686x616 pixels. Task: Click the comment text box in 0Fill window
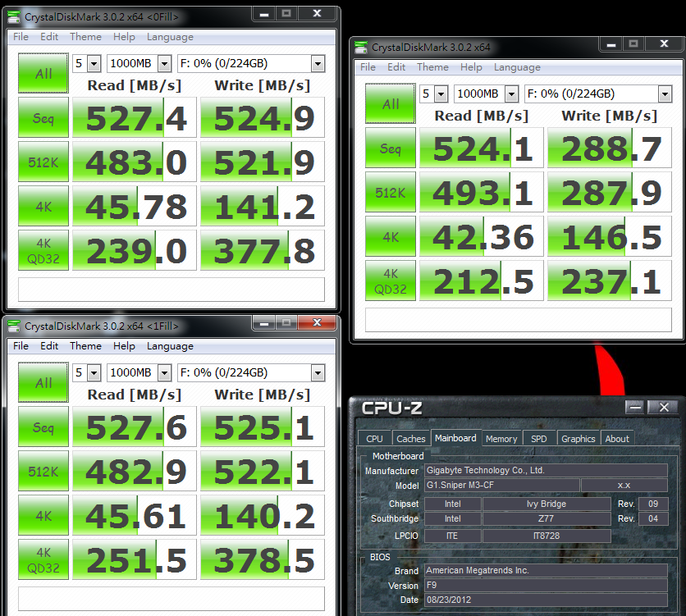[x=171, y=290]
